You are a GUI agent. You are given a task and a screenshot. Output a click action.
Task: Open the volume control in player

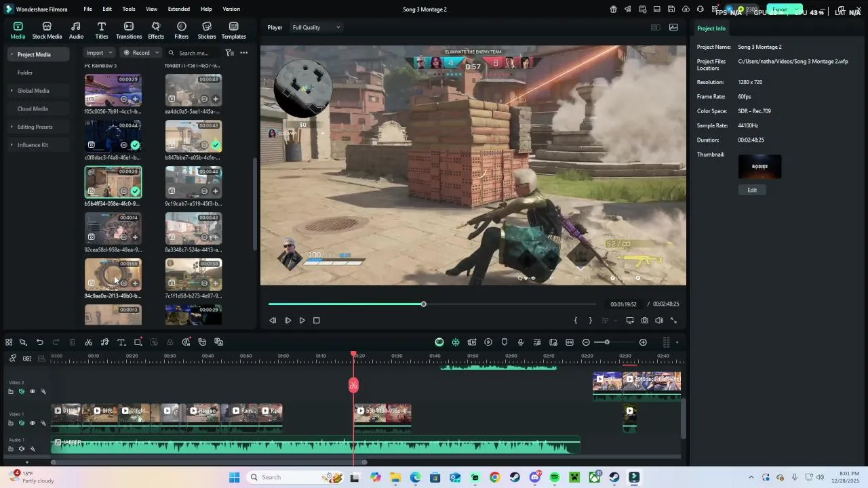click(x=658, y=321)
